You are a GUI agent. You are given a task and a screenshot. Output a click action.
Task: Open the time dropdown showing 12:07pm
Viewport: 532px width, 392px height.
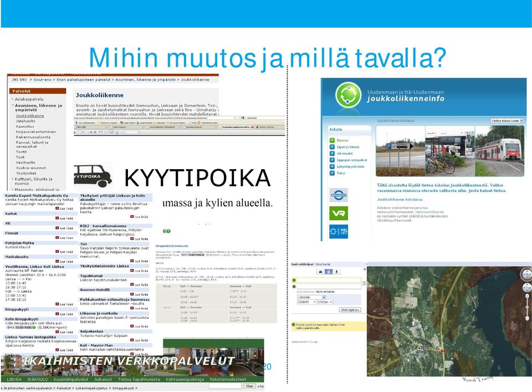point(325,302)
